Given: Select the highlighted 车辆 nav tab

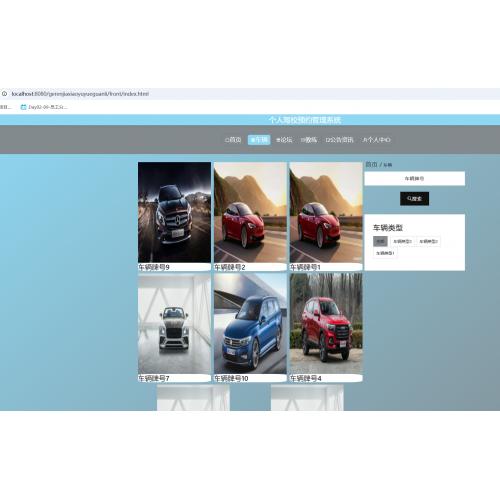Looking at the screenshot, I should pyautogui.click(x=259, y=140).
